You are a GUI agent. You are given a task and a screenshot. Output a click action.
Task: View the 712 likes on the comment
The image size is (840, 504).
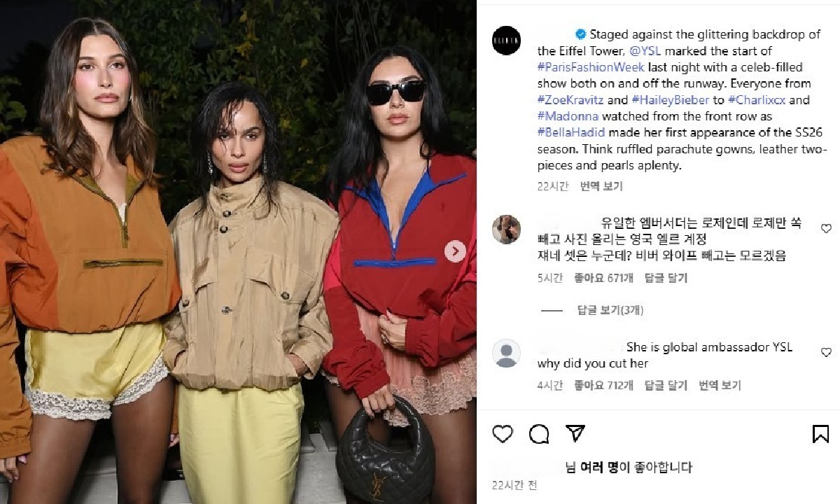click(x=603, y=385)
